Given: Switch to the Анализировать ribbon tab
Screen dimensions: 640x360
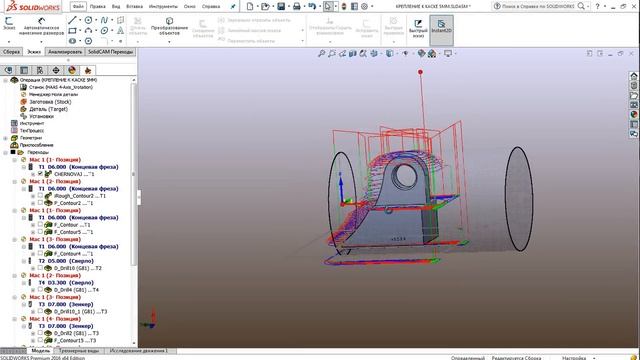Looking at the screenshot, I should (x=65, y=52).
